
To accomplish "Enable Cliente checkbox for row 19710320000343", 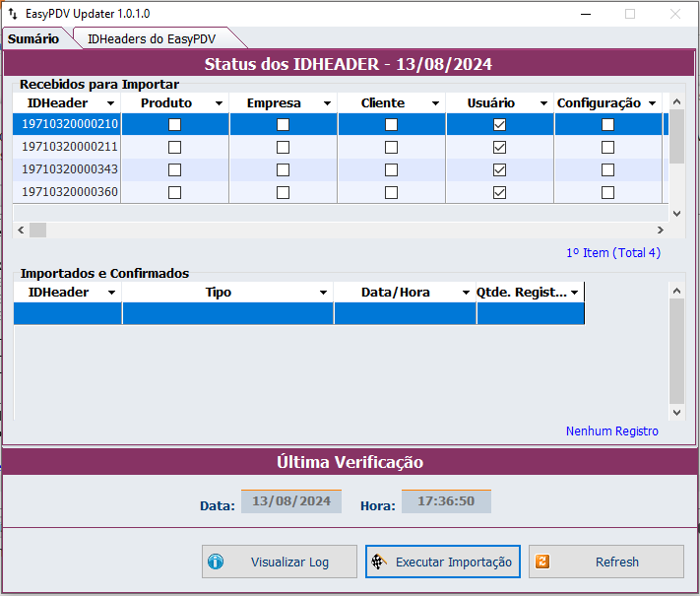I will [391, 169].
